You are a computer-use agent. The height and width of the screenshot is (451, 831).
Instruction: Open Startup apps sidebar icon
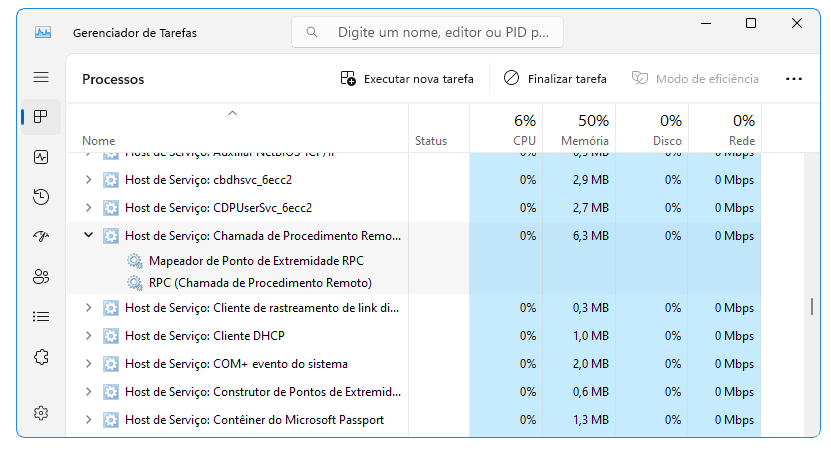41,236
